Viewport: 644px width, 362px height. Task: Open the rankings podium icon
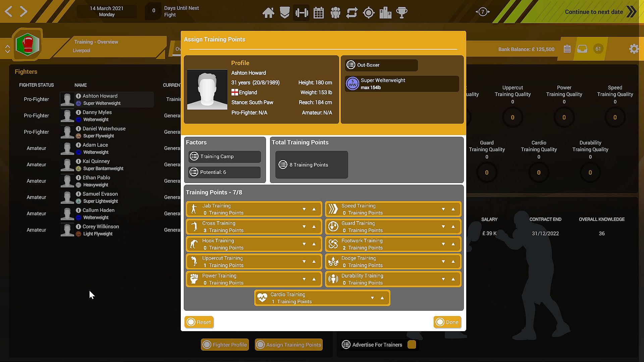[x=385, y=13]
